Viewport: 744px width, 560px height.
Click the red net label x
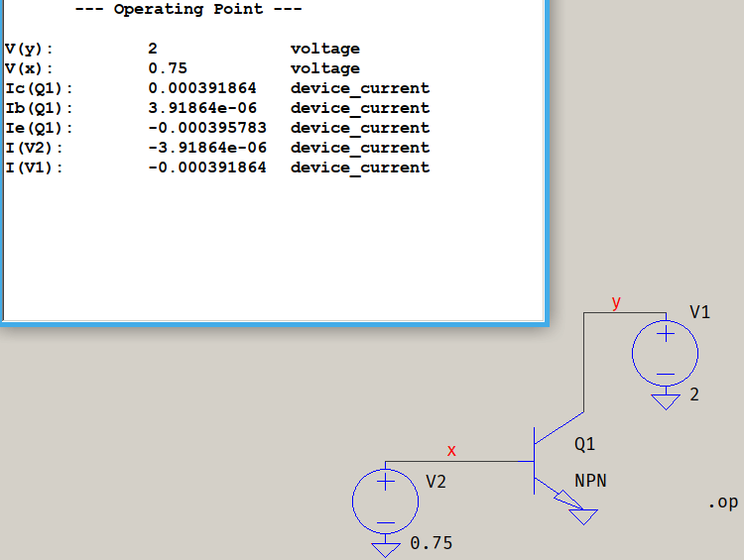tap(451, 450)
